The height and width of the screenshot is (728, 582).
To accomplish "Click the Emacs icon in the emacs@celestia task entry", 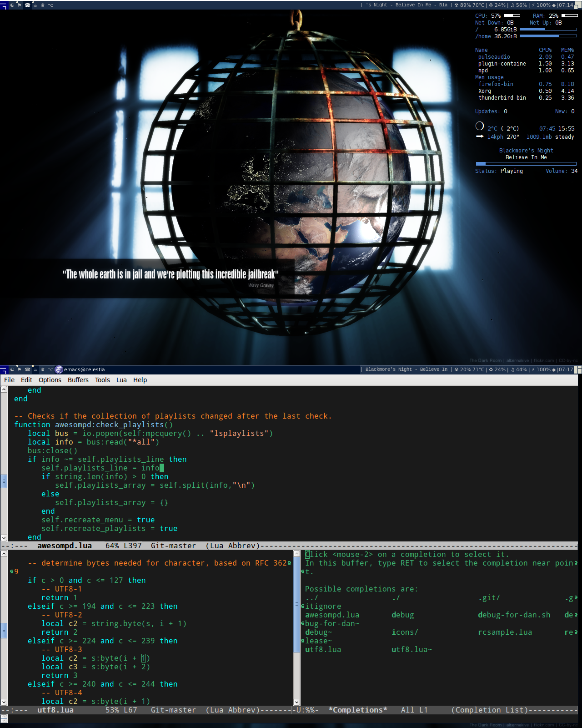I will pos(59,369).
